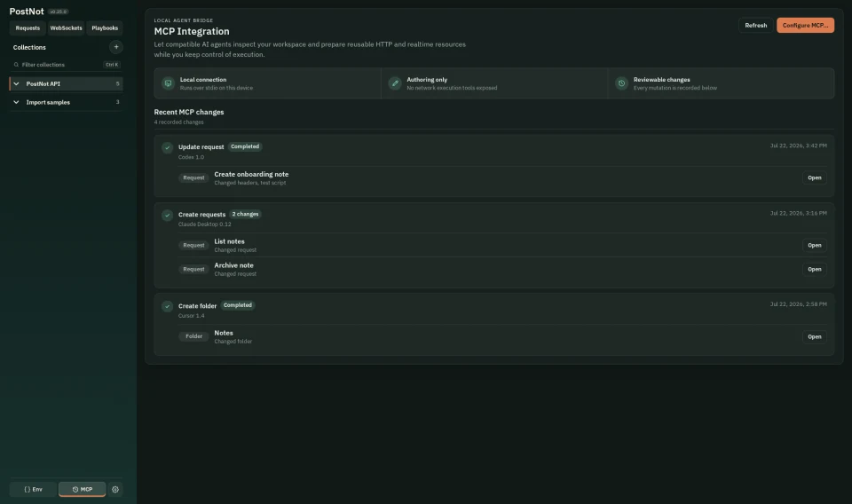The image size is (852, 504).
Task: Open the Env panel button
Action: (33, 489)
